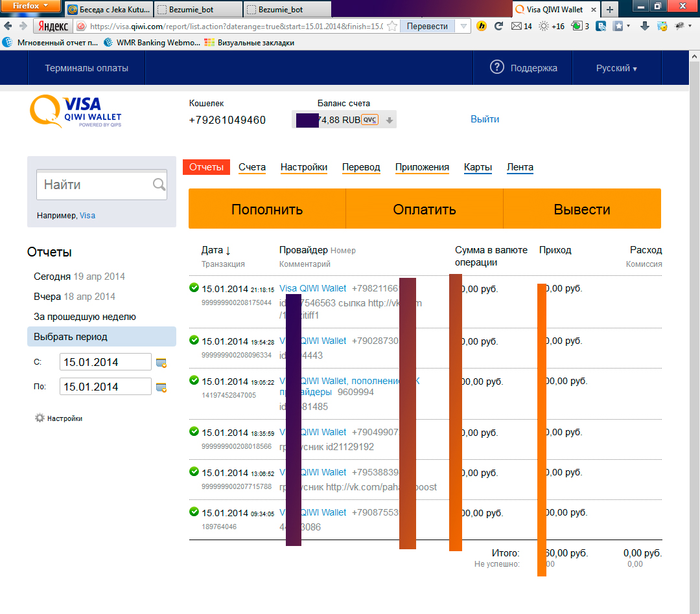Expand the Перевести dropdown arrow
The width and height of the screenshot is (700, 614).
coord(463,27)
